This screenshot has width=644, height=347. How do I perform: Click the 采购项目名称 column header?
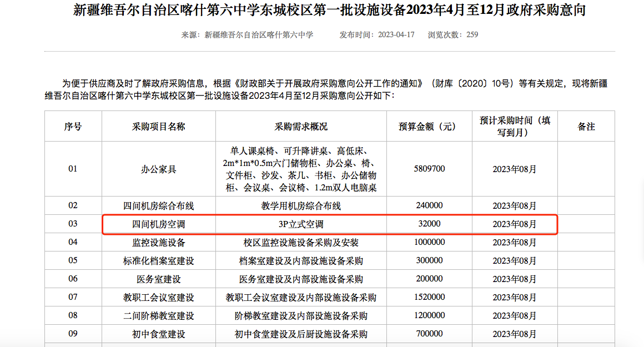click(x=158, y=127)
